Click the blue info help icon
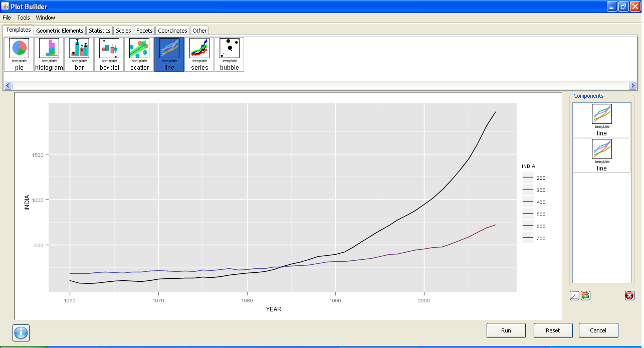 pyautogui.click(x=21, y=332)
